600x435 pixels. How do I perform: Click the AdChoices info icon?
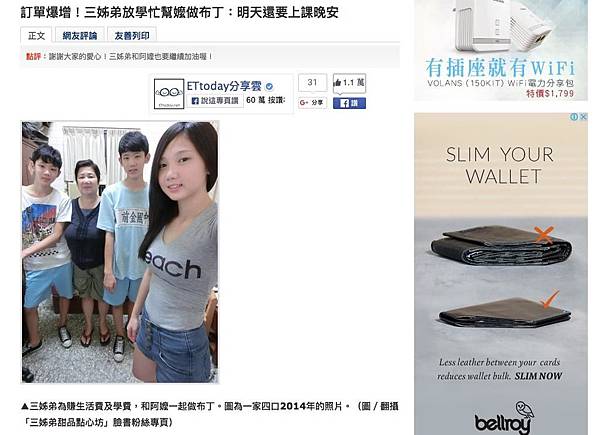(574, 117)
